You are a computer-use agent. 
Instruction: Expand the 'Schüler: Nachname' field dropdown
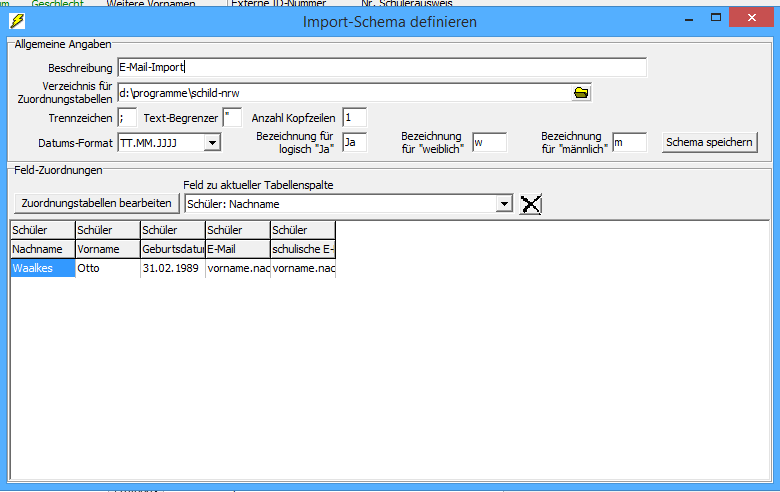click(x=503, y=204)
